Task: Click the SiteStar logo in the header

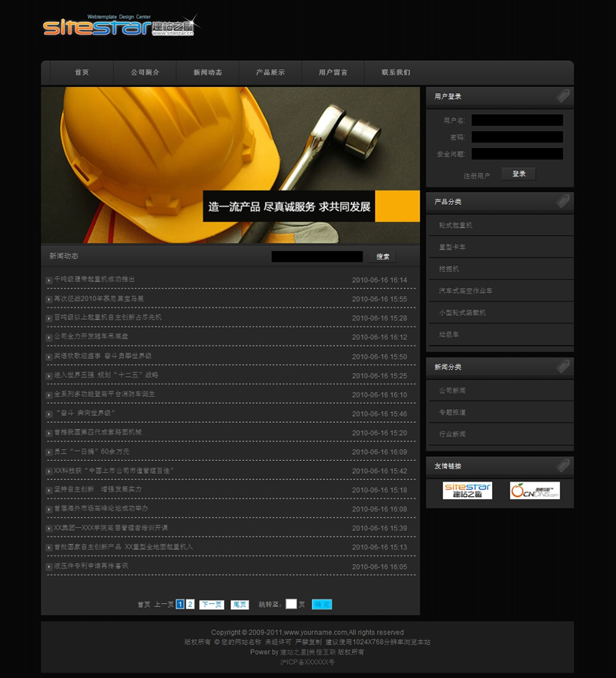Action: pos(118,25)
